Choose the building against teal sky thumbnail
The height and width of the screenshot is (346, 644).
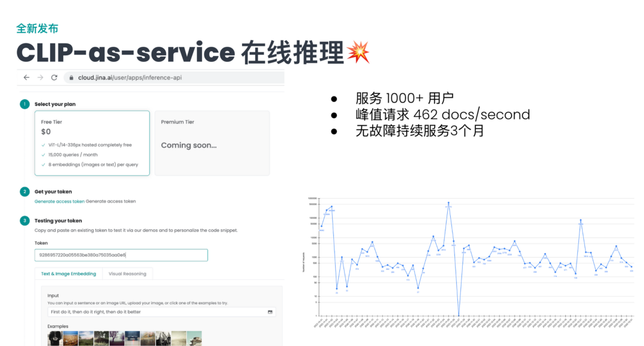click(x=194, y=339)
